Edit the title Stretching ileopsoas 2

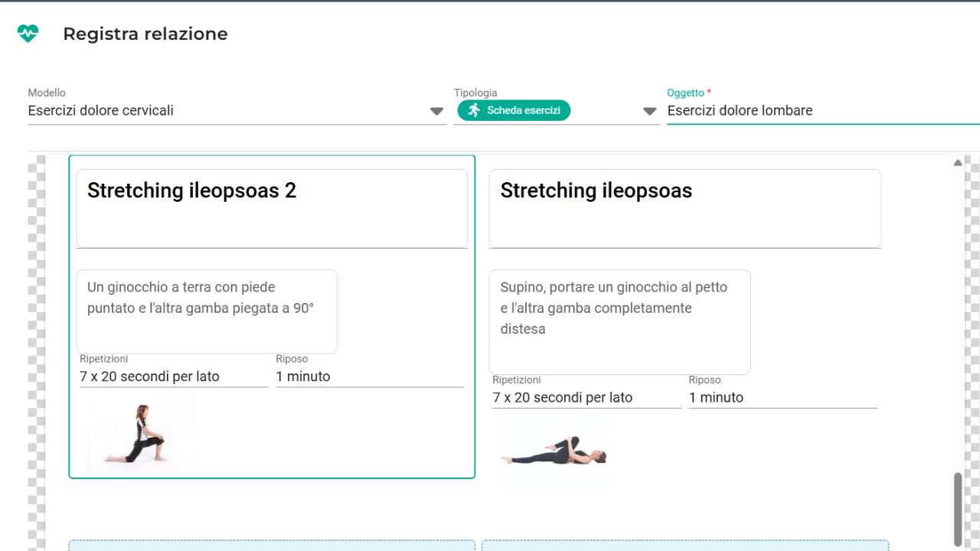[272, 208]
